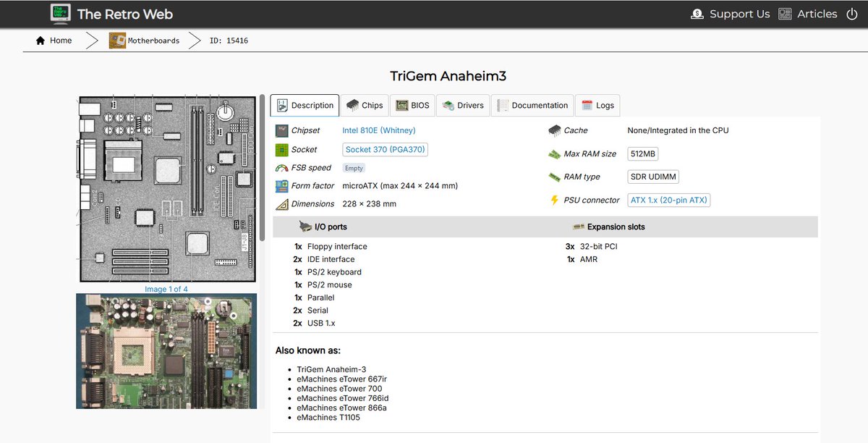
Task: Select the Description tab
Action: (x=305, y=105)
